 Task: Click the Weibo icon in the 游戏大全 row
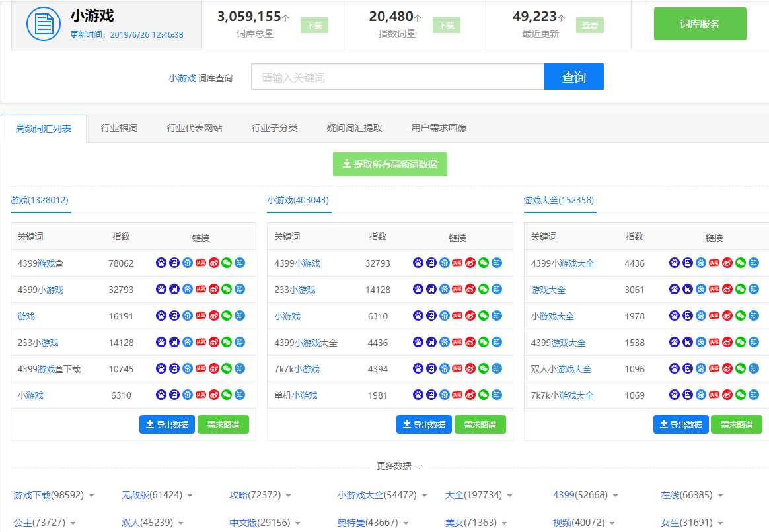727,290
